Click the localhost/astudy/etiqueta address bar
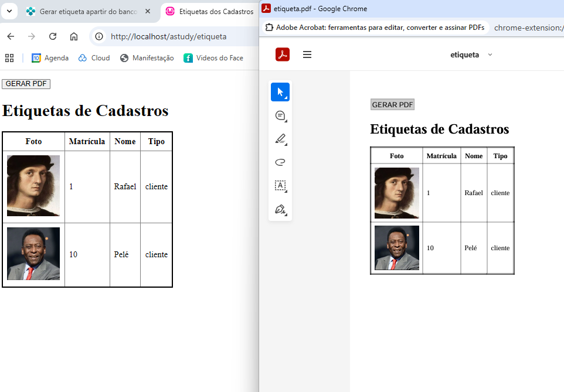 (168, 36)
